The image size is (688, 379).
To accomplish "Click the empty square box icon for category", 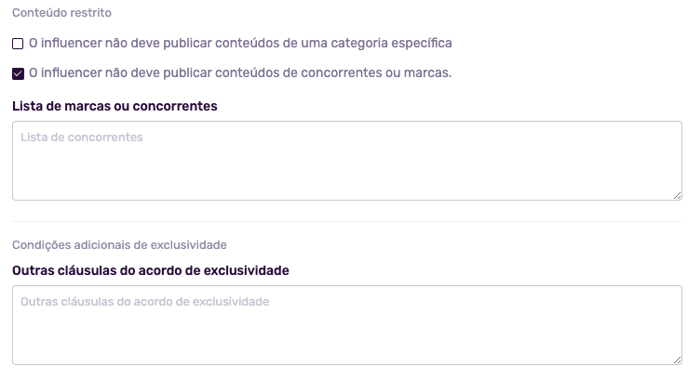I will pos(18,43).
